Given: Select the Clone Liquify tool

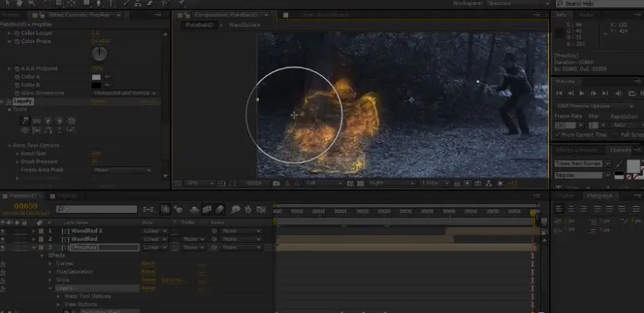Looking at the screenshot, I should click(59, 130).
